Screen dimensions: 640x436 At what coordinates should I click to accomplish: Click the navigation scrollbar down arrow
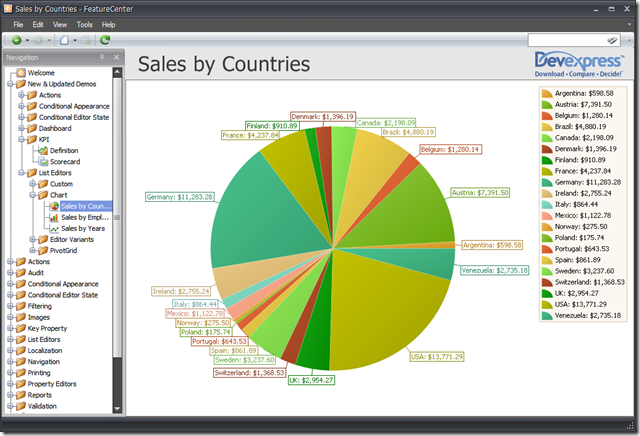117,408
